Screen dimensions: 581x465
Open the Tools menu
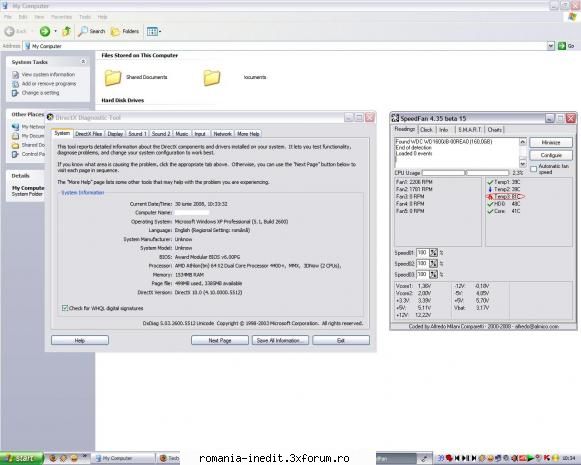click(85, 17)
